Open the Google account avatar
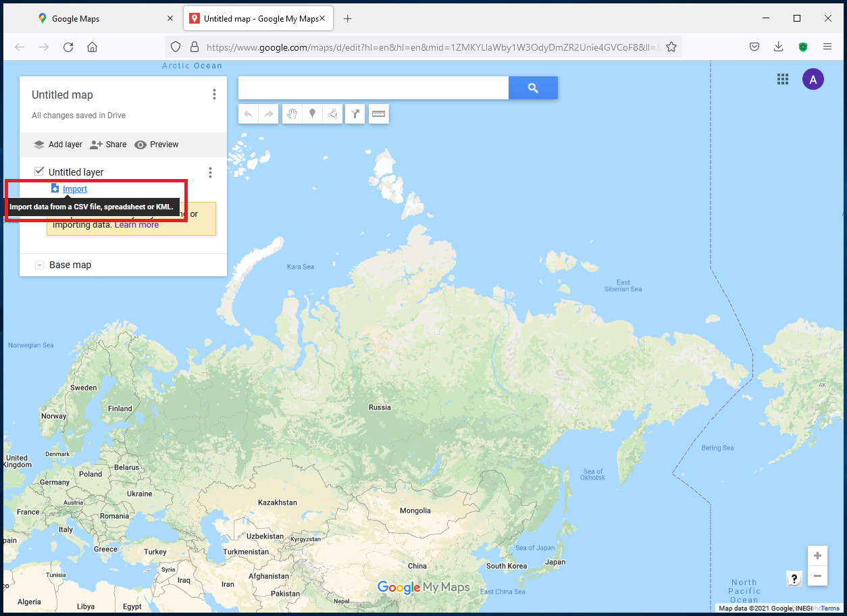This screenshot has height=616, width=847. tap(813, 79)
